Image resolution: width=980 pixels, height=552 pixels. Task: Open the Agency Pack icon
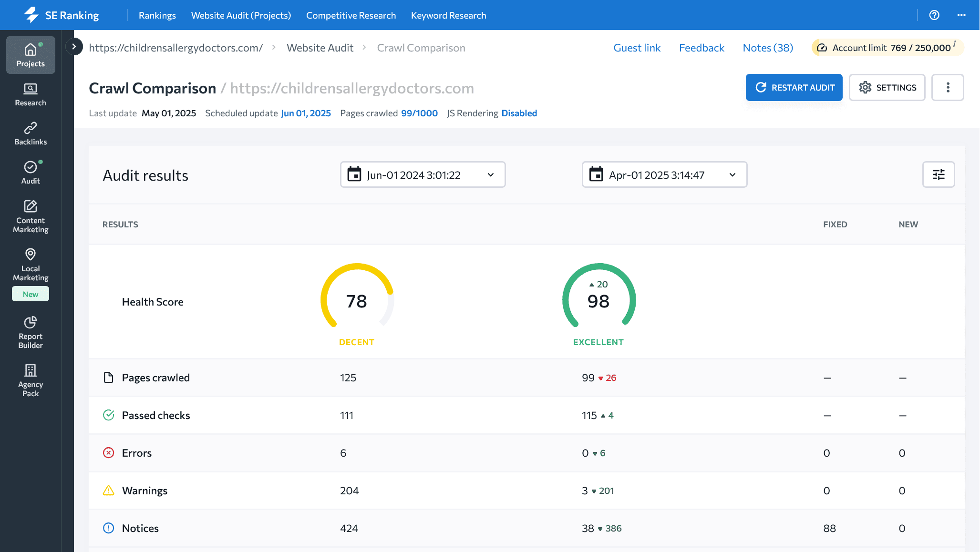point(31,380)
